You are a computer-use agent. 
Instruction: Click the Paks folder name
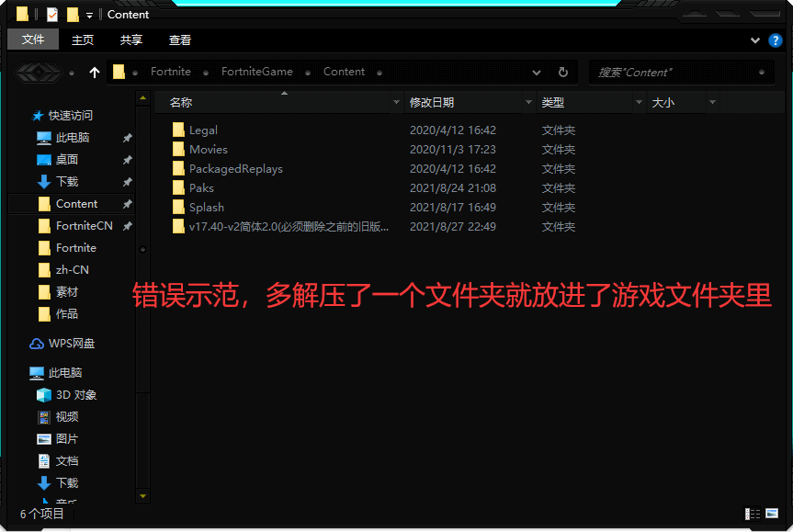point(201,187)
